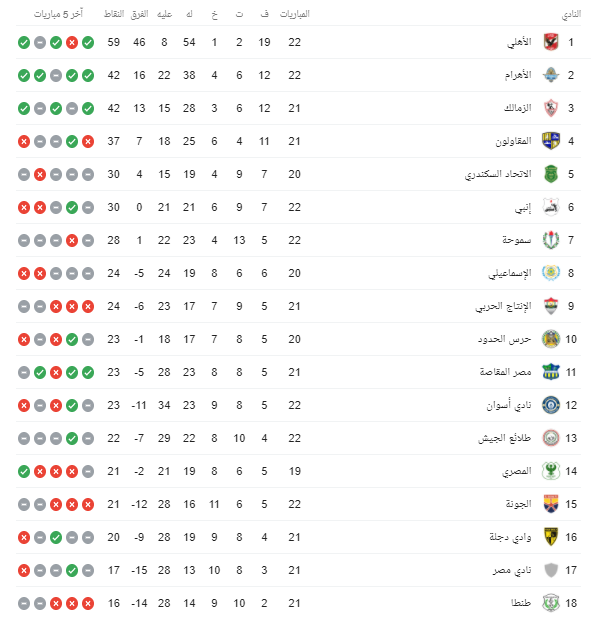Click the Al Ahly club crest
Screen dimensions: 591x619
point(551,42)
